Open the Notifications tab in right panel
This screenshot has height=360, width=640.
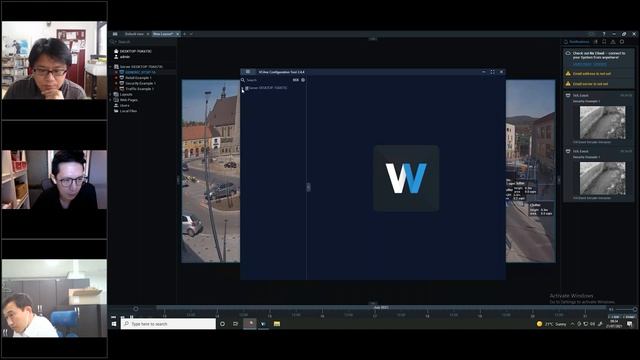(x=576, y=42)
